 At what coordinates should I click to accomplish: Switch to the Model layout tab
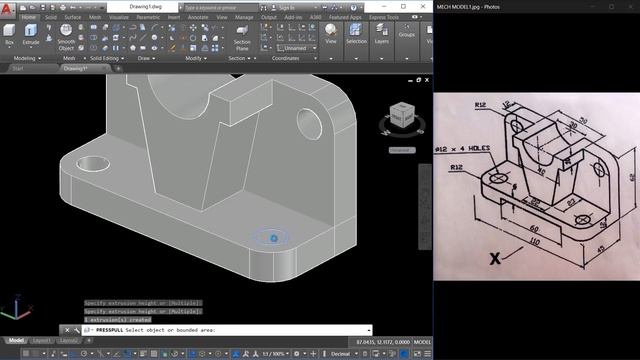[16, 340]
